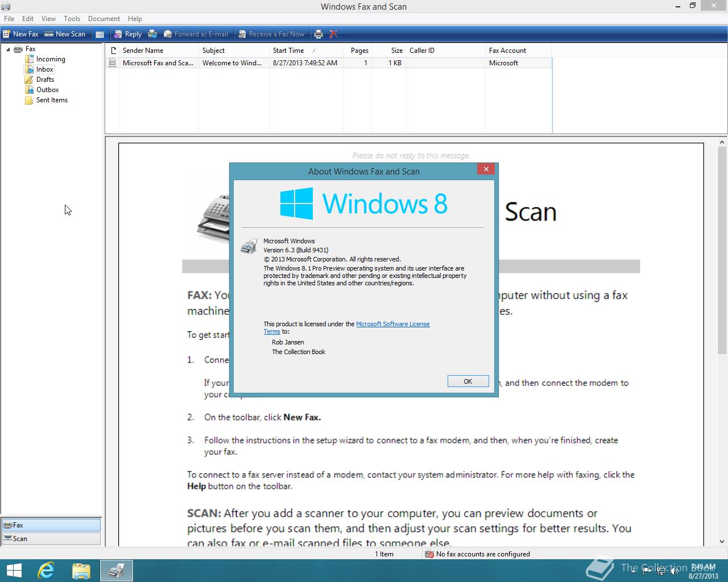Click the Incoming folder icon
Screen dimensions: 728x582
tap(29, 59)
